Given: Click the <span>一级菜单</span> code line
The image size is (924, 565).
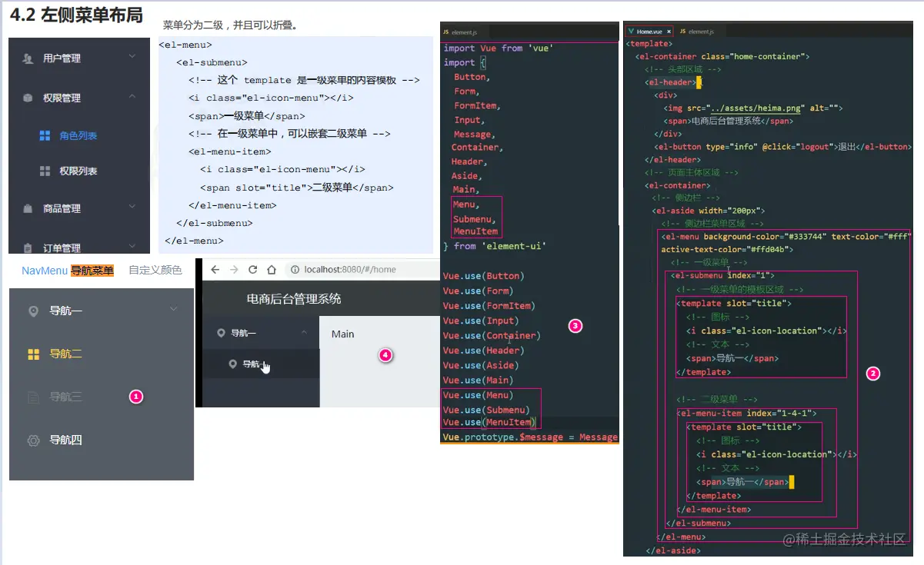Looking at the screenshot, I should 246,116.
